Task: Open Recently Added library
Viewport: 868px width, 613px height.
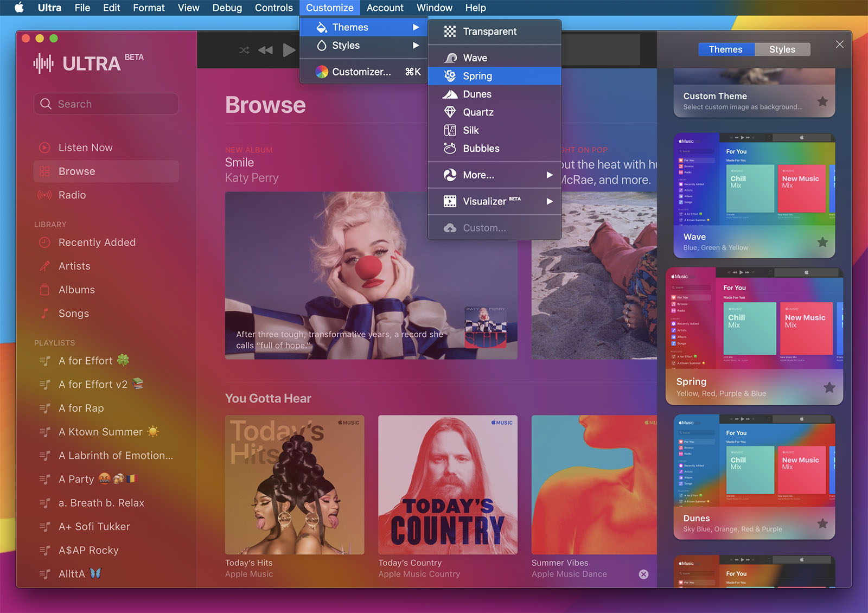Action: pos(106,242)
